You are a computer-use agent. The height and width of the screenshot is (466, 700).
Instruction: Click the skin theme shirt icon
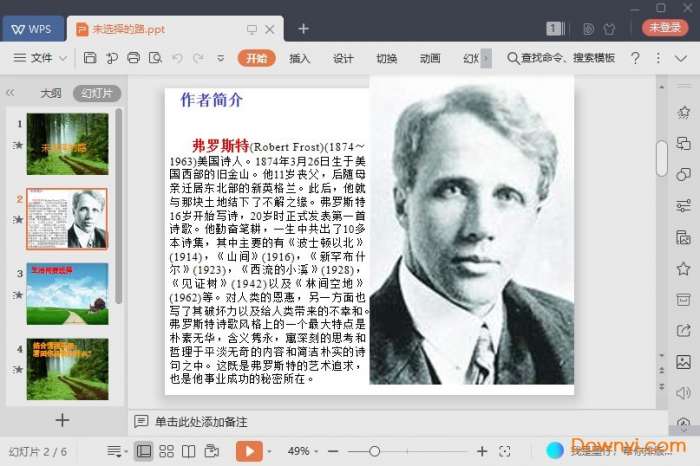609,29
